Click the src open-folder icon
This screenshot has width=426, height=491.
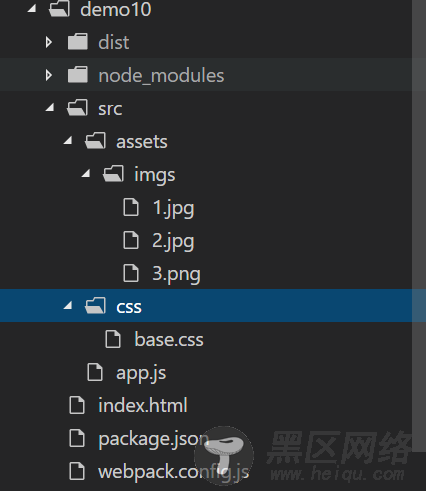[x=77, y=107]
